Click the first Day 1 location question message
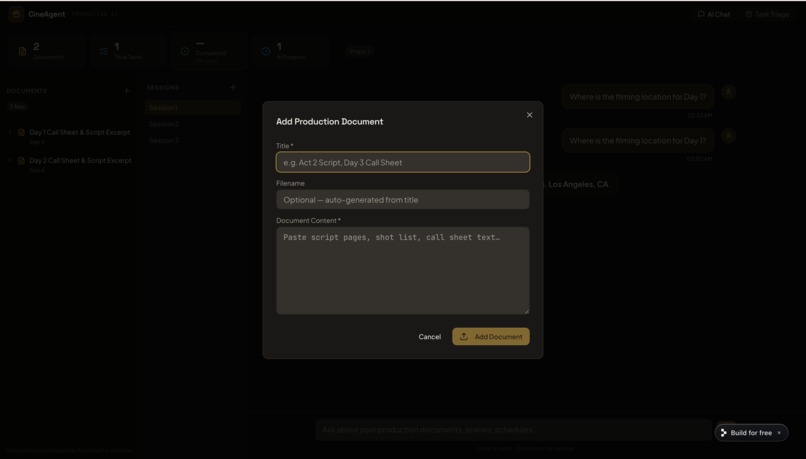 pos(637,97)
